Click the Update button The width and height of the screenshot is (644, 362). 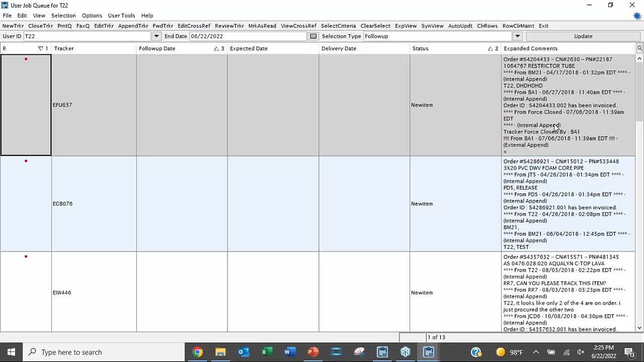pyautogui.click(x=583, y=36)
